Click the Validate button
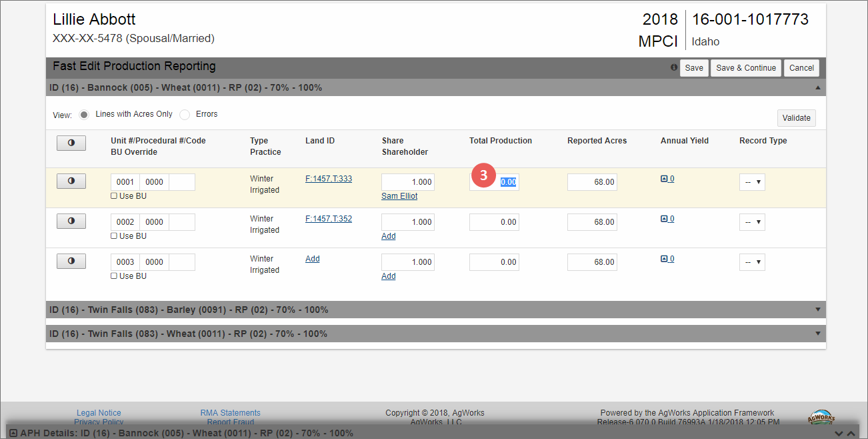This screenshot has height=439, width=868. [796, 118]
